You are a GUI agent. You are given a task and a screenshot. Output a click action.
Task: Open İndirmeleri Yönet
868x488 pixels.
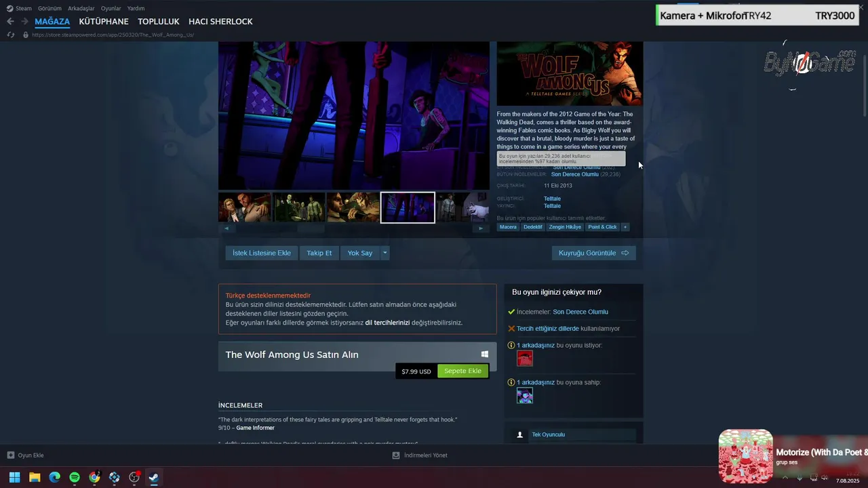(x=420, y=455)
